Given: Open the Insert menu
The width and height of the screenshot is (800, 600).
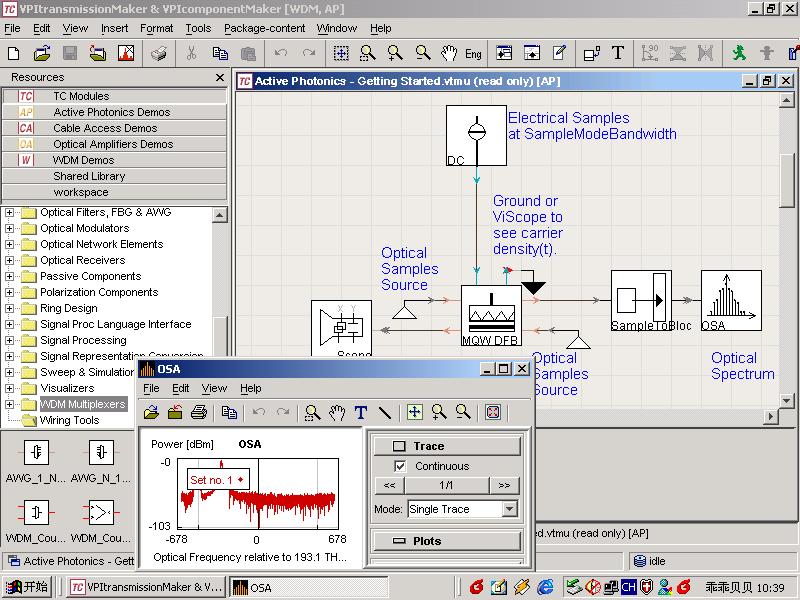Looking at the screenshot, I should pos(114,29).
